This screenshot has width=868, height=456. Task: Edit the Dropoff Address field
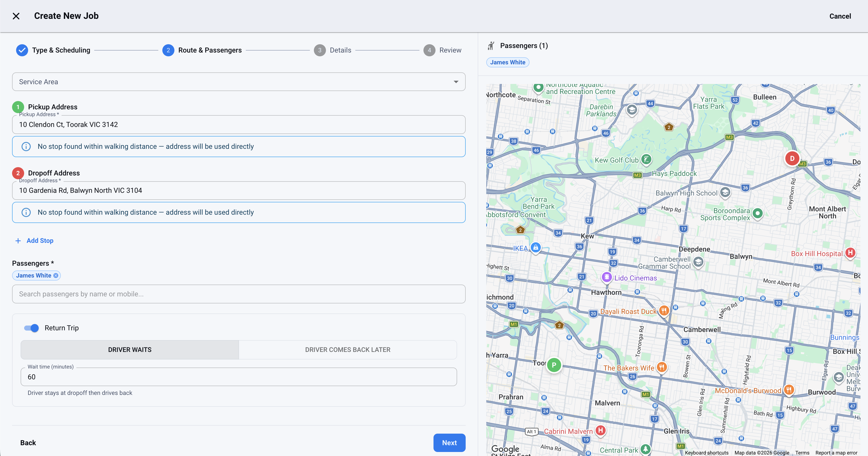click(x=238, y=191)
